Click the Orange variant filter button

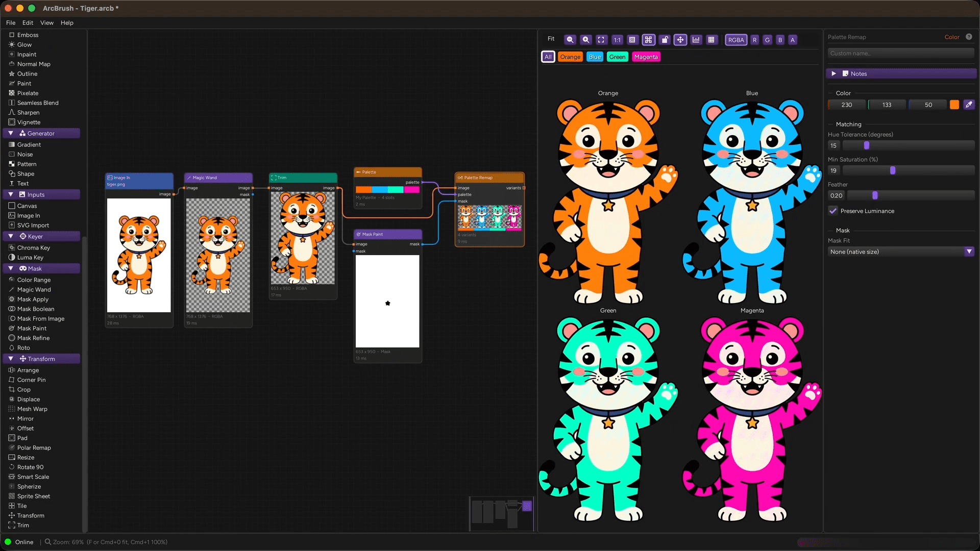pos(570,57)
